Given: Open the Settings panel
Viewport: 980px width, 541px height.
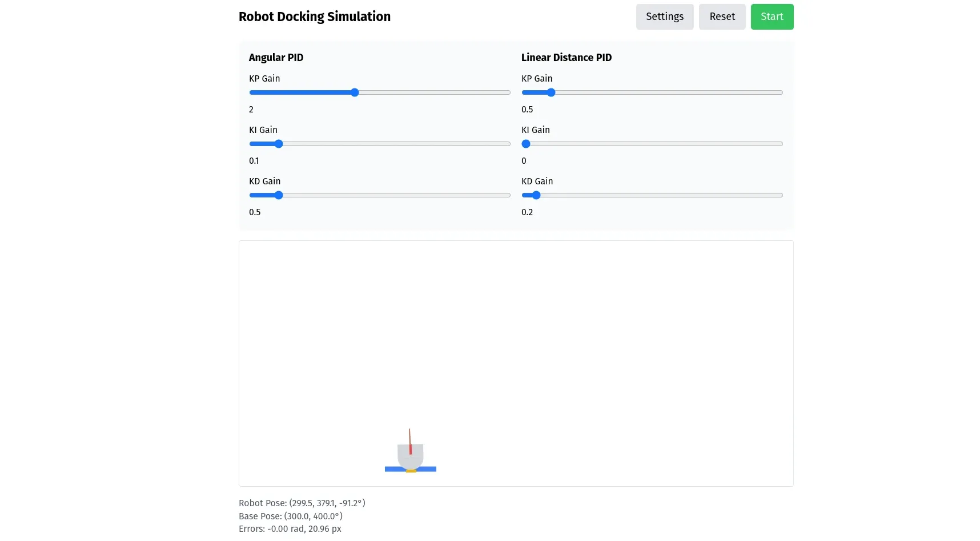Looking at the screenshot, I should click(x=664, y=17).
